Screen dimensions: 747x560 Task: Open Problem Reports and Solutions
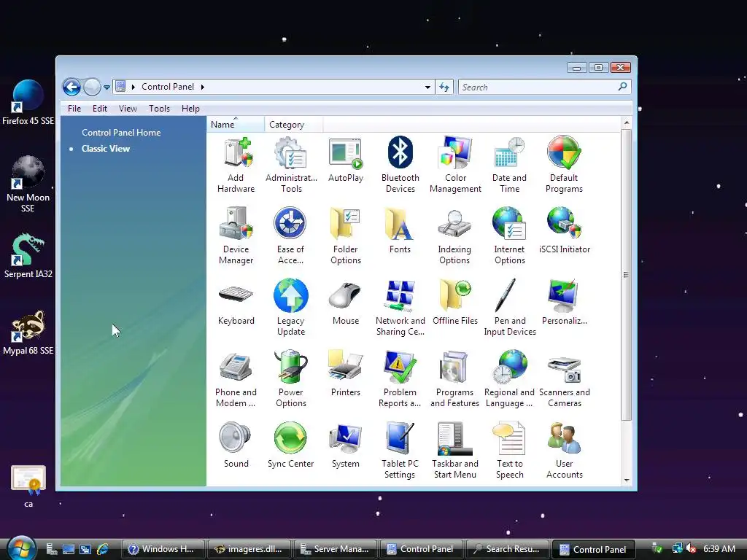pos(400,379)
